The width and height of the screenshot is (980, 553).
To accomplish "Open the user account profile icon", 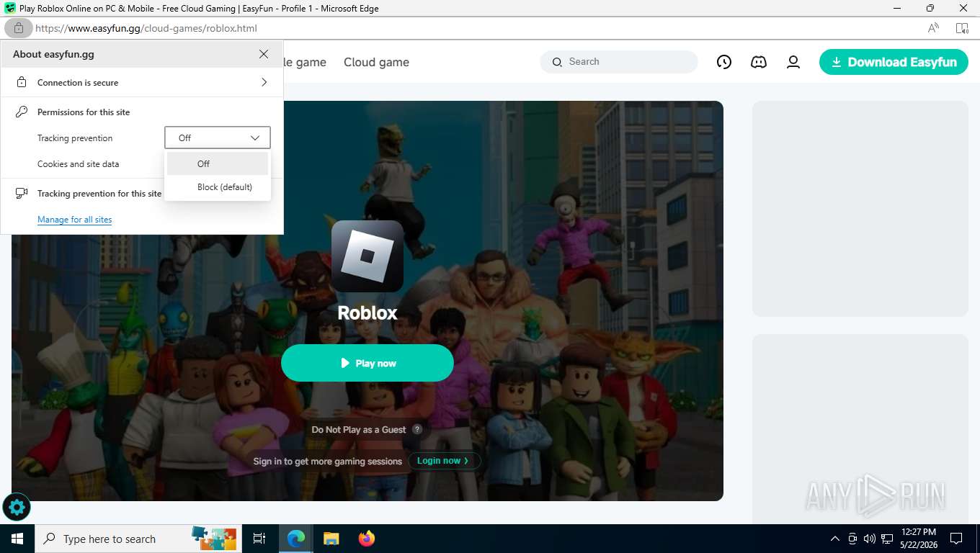I will [793, 62].
